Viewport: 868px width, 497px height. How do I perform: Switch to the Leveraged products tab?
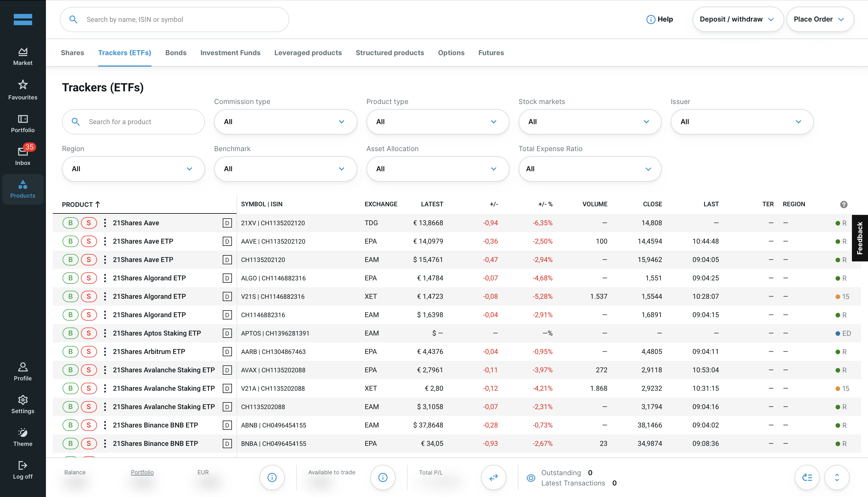pos(308,53)
